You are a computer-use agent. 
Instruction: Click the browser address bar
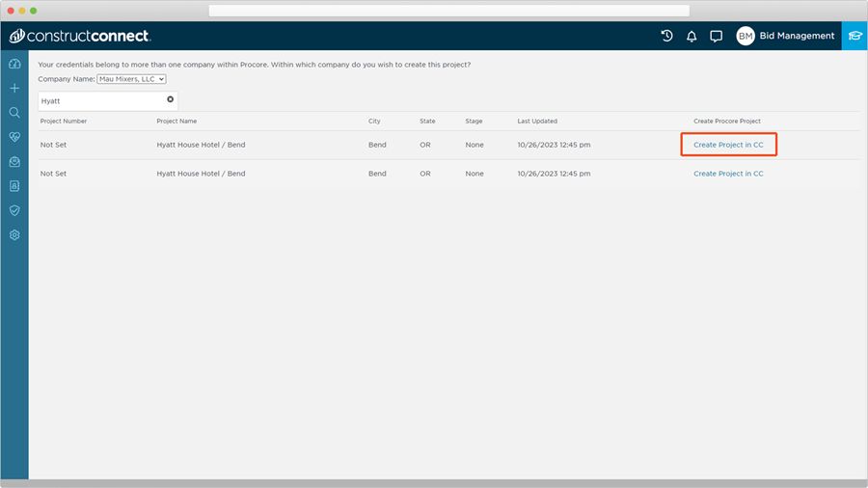(x=448, y=11)
